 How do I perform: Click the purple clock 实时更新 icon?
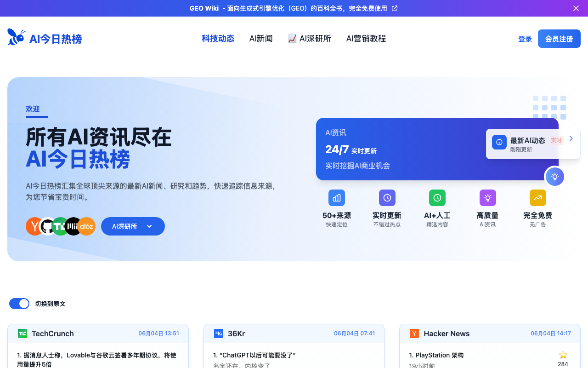click(x=387, y=198)
